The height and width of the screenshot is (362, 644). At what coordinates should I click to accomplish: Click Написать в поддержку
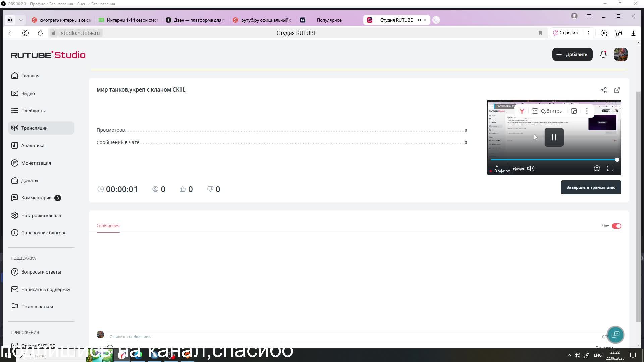point(46,289)
